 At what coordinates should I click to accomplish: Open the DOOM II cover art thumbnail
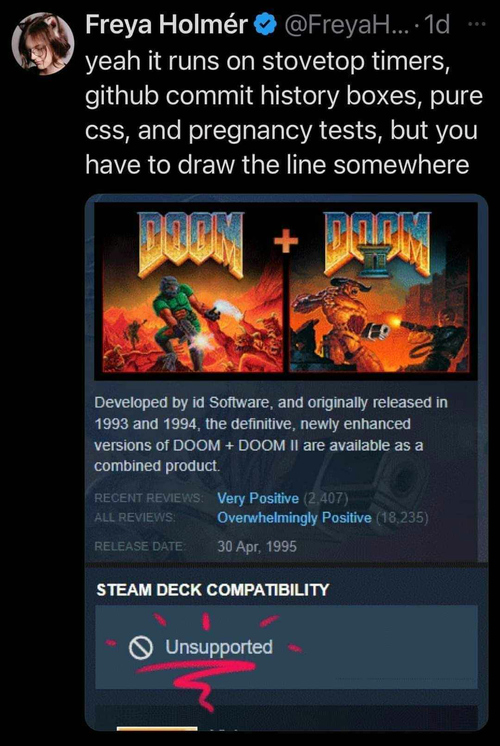[x=380, y=289]
